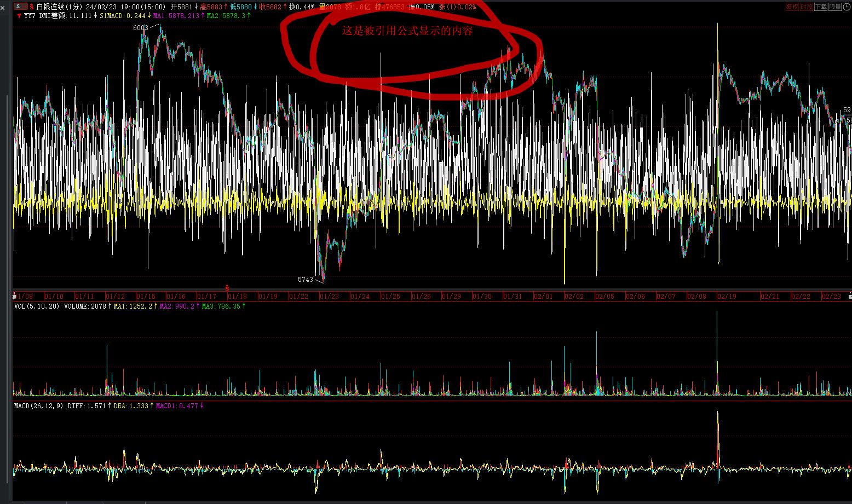Image resolution: width=852 pixels, height=504 pixels.
Task: Click the MA1: 1252.2 value in volume pane
Action: point(133,306)
